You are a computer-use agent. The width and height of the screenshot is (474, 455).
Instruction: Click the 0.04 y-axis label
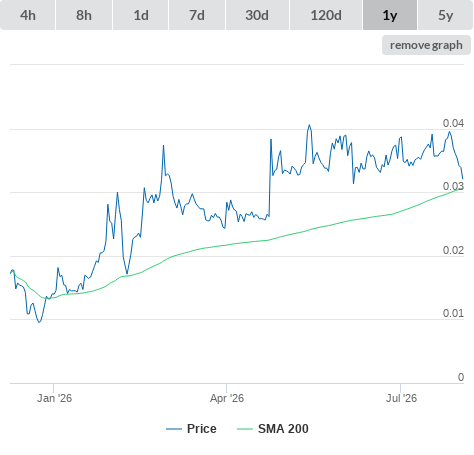[453, 123]
